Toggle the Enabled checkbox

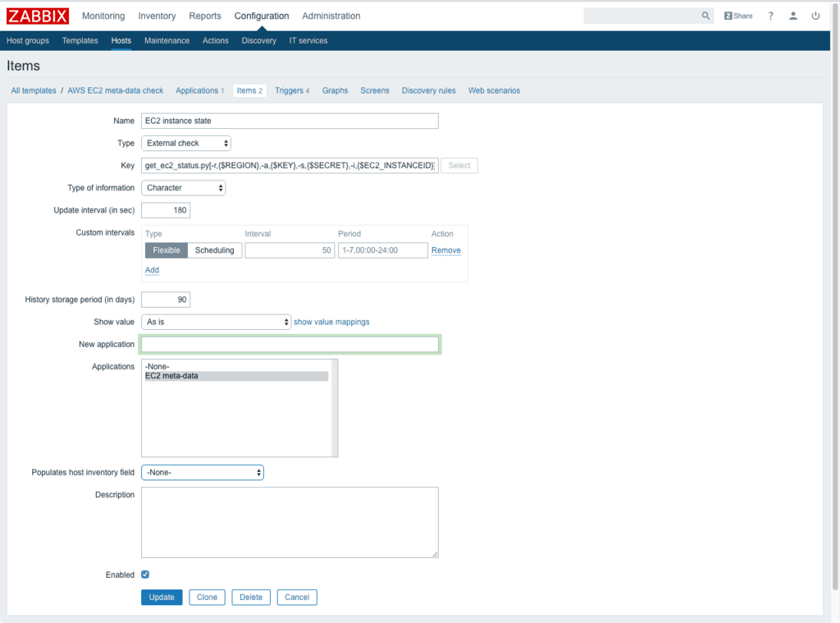[x=145, y=575]
